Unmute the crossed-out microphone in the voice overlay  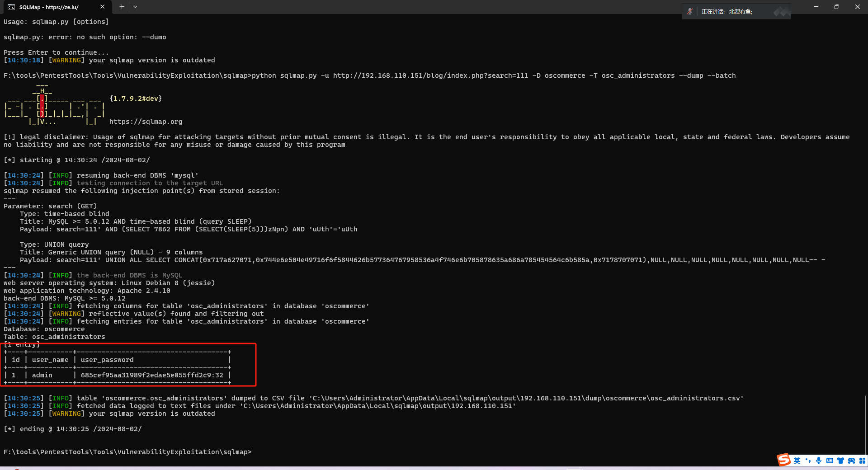[690, 11]
